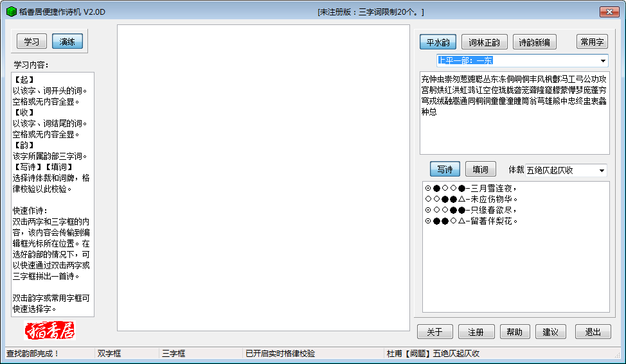This screenshot has height=364, width=626.
Task: Click the 三字框 status cell
Action: (x=201, y=353)
